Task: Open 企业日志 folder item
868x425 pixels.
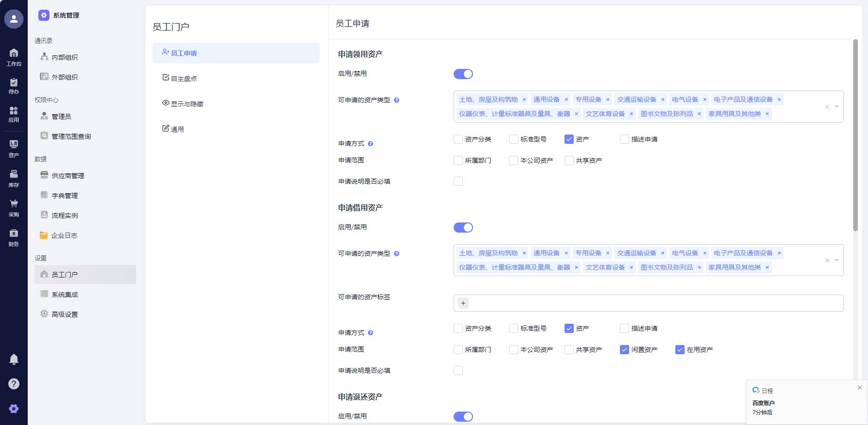Action: [85, 235]
